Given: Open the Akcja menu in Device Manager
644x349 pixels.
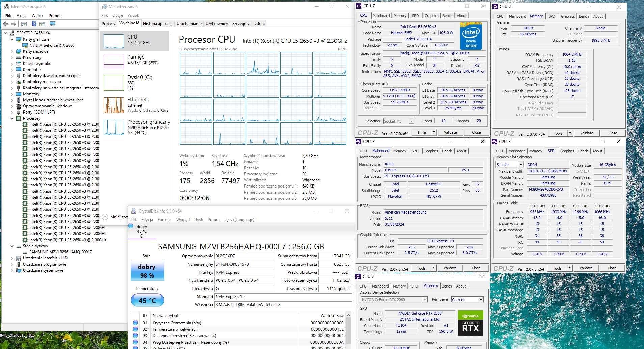Looking at the screenshot, I should pyautogui.click(x=21, y=16).
